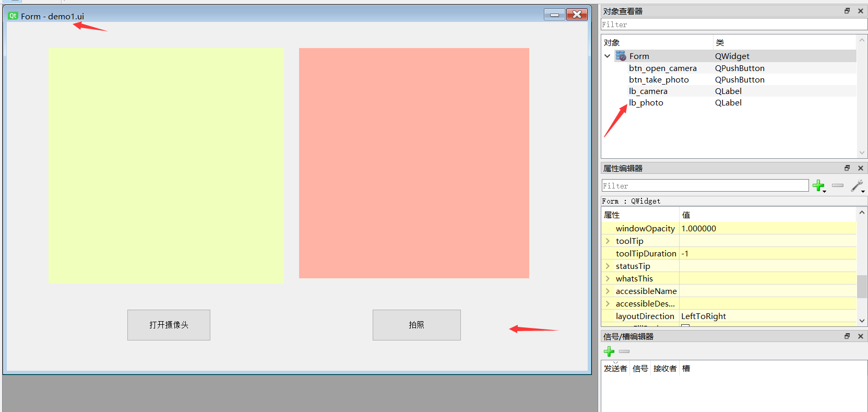Open the property editor wrench configure menu
The height and width of the screenshot is (412, 868).
click(858, 185)
